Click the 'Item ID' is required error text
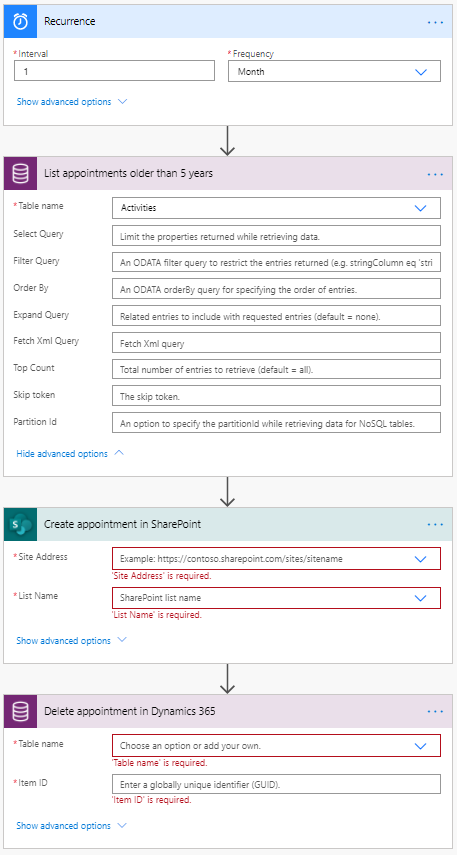 point(152,800)
